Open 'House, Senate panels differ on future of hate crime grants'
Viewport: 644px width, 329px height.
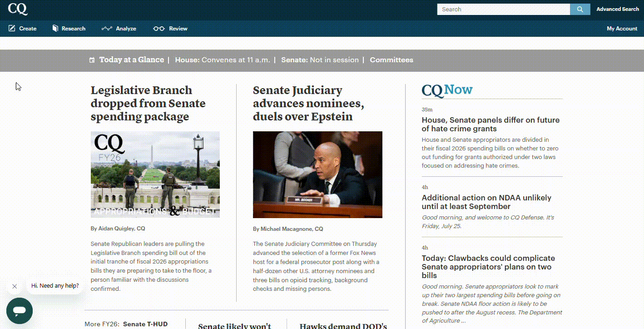490,124
